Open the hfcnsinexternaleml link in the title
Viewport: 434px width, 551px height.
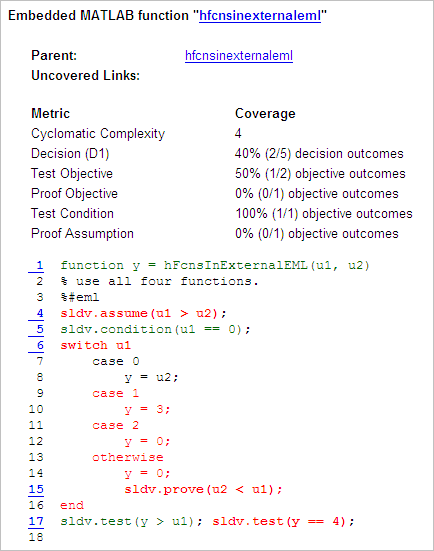260,16
